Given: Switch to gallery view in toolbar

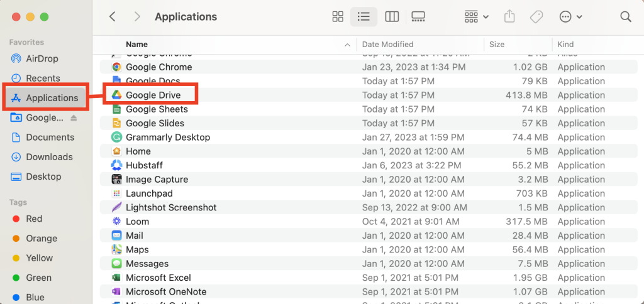Looking at the screenshot, I should click(x=418, y=17).
